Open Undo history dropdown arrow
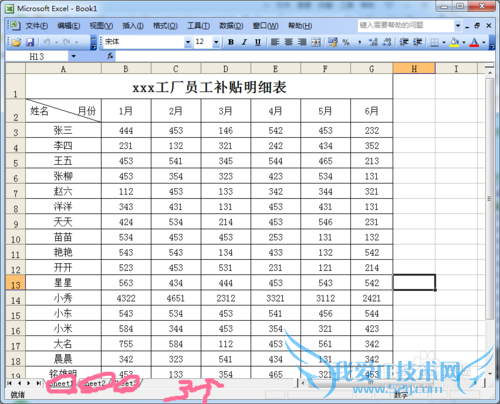 tap(56, 42)
